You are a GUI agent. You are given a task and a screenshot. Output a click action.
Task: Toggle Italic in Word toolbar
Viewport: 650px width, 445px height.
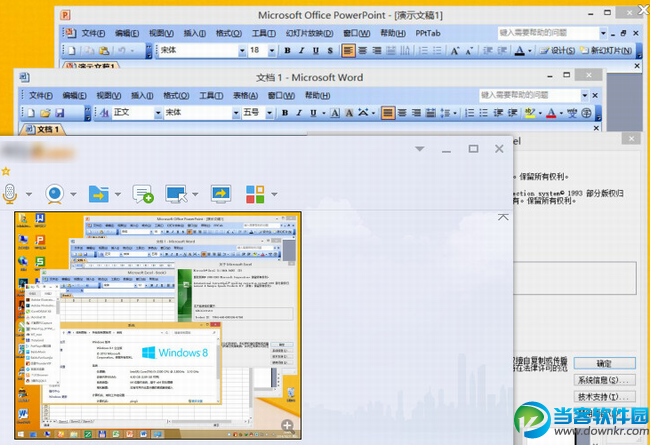[x=299, y=113]
